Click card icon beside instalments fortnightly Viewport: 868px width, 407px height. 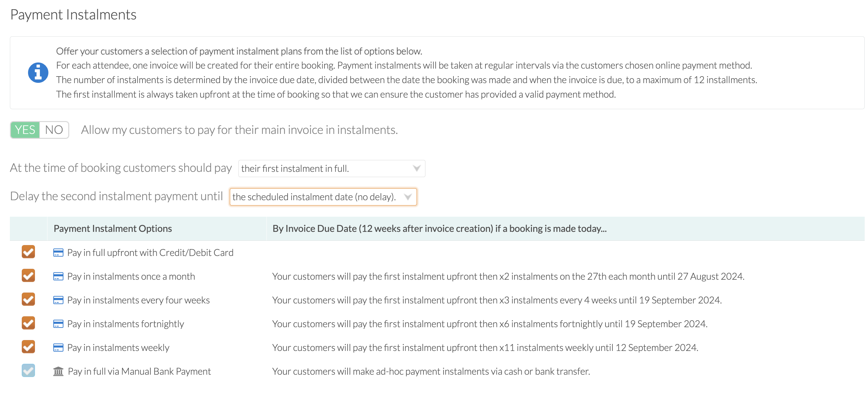pyautogui.click(x=58, y=324)
